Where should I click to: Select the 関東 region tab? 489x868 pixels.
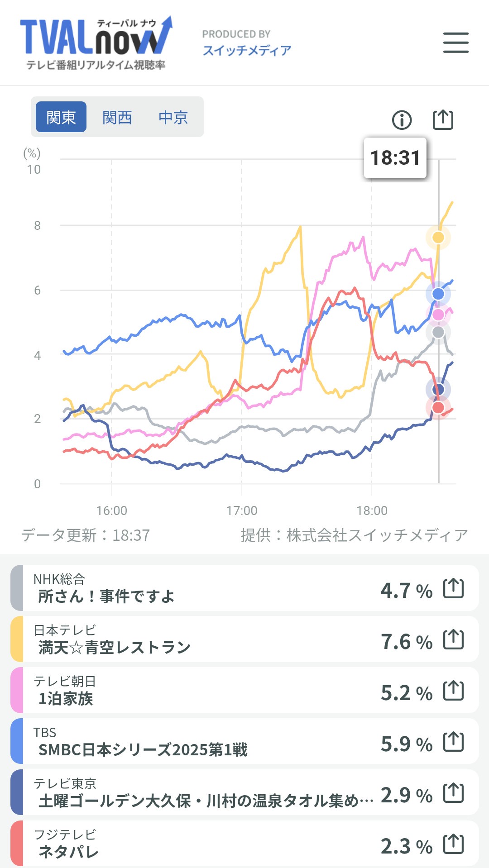tap(61, 117)
